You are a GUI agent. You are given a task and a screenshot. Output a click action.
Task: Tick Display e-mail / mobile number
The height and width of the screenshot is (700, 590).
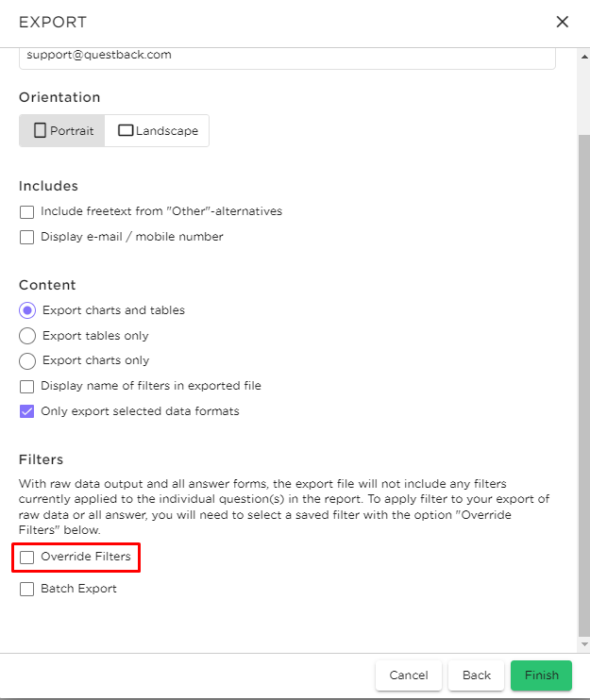[x=26, y=237]
